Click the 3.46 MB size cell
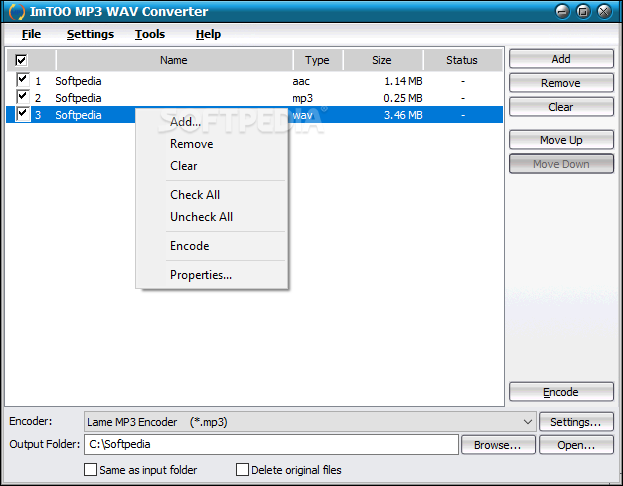The width and height of the screenshot is (623, 486). (403, 115)
